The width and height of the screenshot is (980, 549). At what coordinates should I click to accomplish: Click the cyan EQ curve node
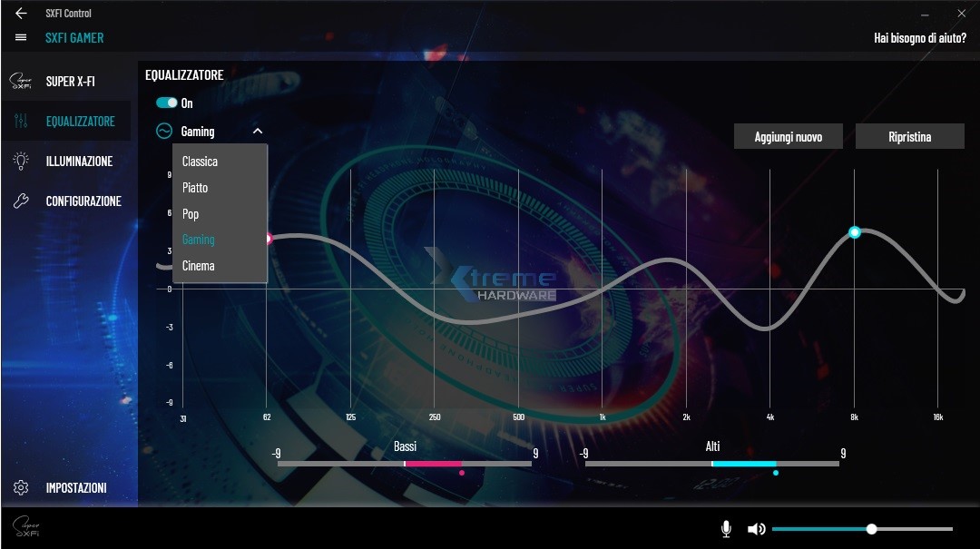coord(854,232)
